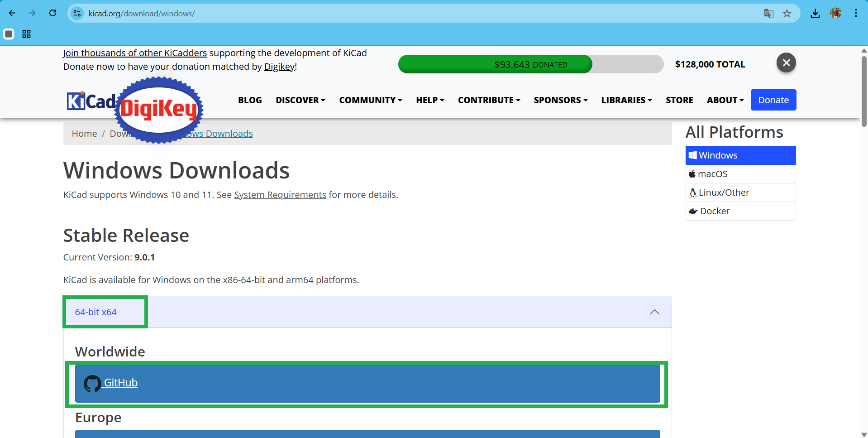Click the GitHub octocat icon
Viewport: 868px width, 438px height.
click(x=92, y=383)
